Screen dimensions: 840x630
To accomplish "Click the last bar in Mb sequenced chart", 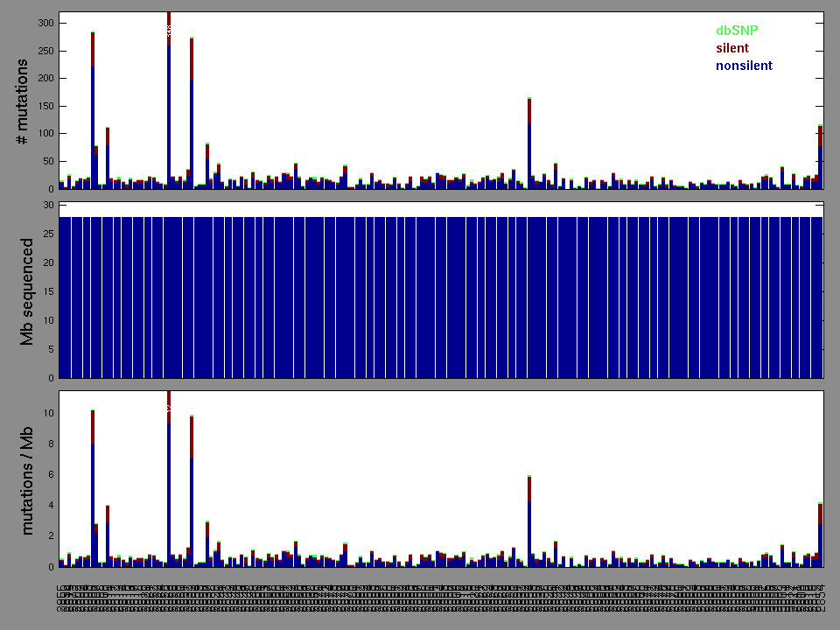I will [818, 297].
